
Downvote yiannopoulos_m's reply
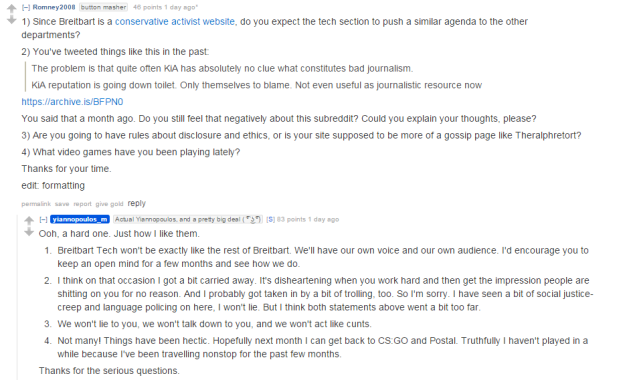coord(29,232)
